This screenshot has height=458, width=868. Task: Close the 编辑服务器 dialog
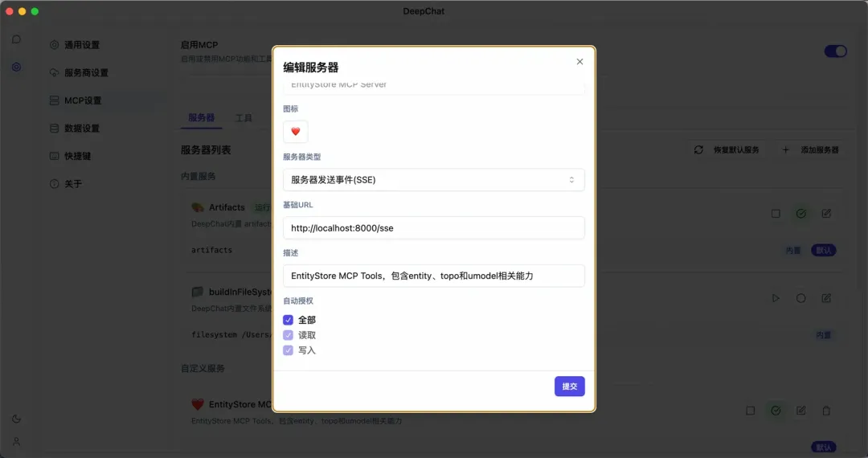[x=579, y=61]
